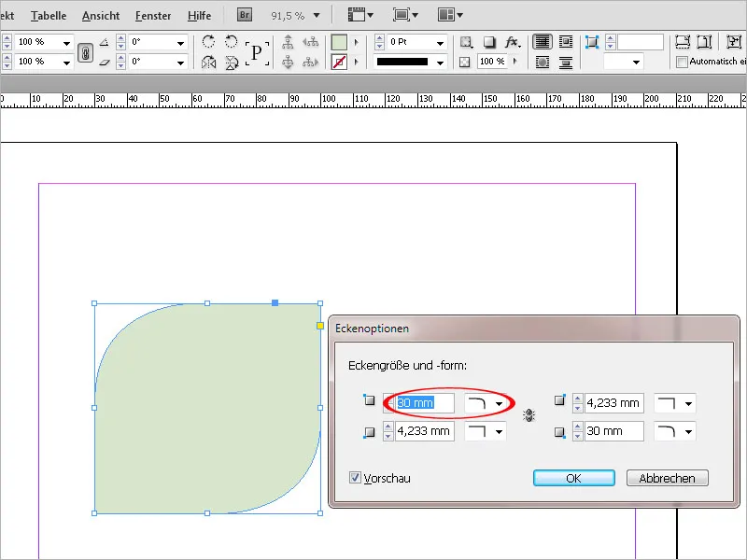The height and width of the screenshot is (560, 747).
Task: Open the stroke style dropdown
Action: tap(440, 63)
